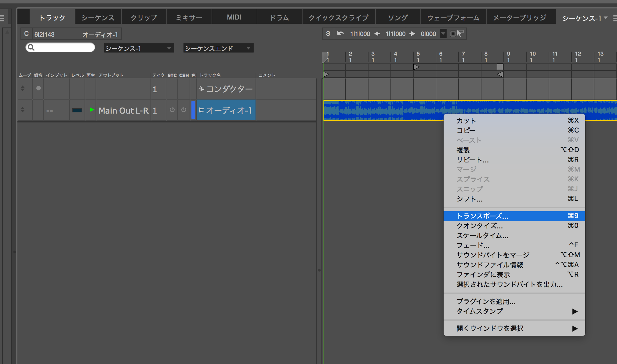Toggle the S button in selection bar

click(x=328, y=34)
